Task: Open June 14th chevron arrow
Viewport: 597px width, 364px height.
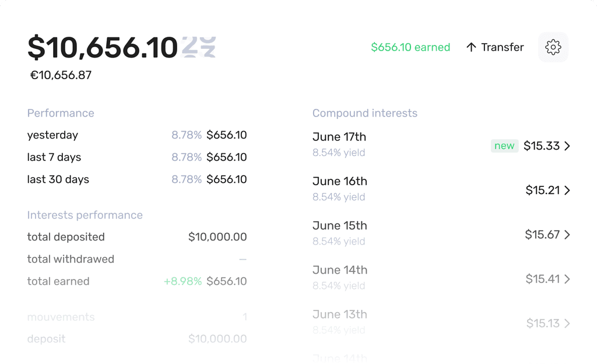Action: tap(567, 279)
